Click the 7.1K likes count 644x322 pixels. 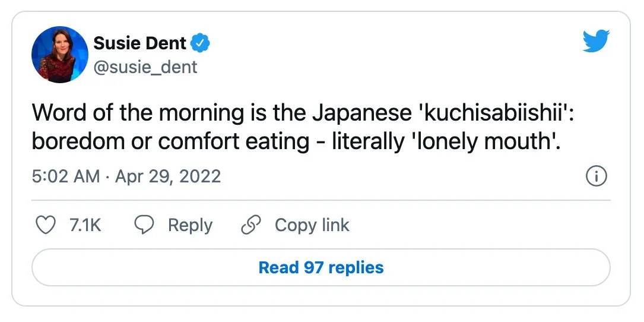point(85,225)
